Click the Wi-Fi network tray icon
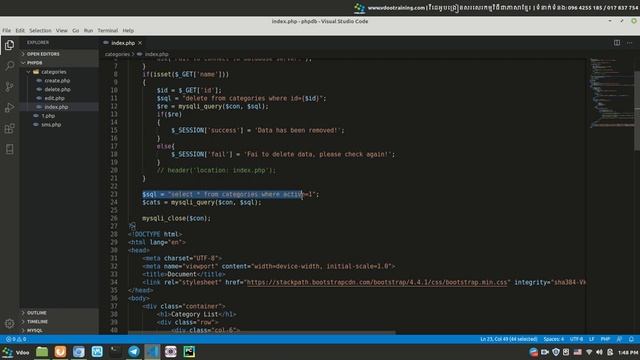The height and width of the screenshot is (360, 640). click(589, 352)
